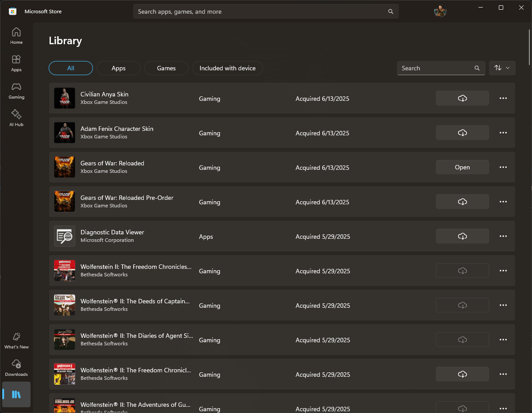Open AI Hub in the sidebar
532x413 pixels.
16,118
